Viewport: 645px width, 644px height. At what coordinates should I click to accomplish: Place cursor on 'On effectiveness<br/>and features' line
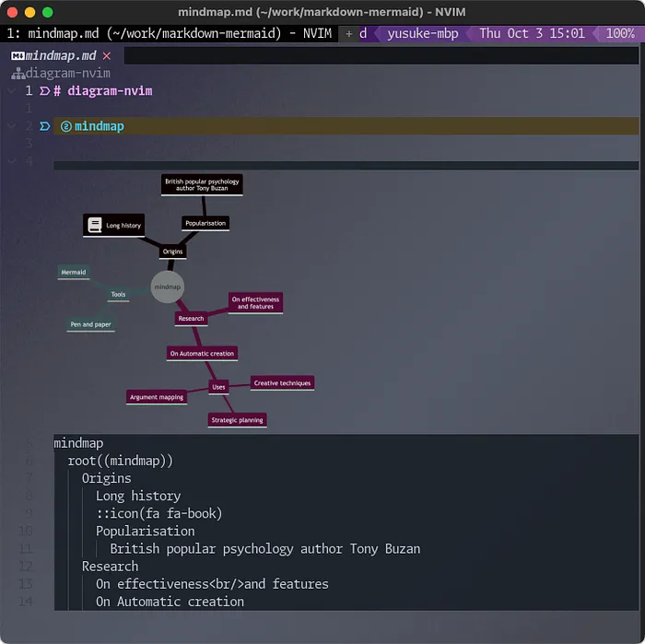(212, 584)
